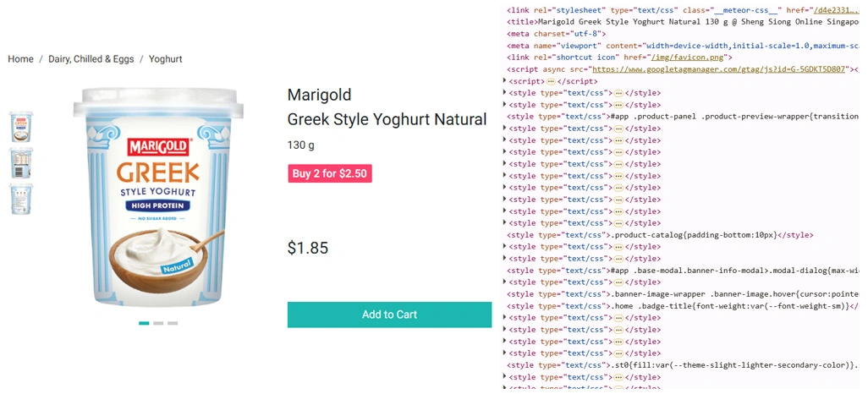Viewport: 868px width, 394px height.
Task: Click the ellipsis inside the script tag
Action: (550, 81)
